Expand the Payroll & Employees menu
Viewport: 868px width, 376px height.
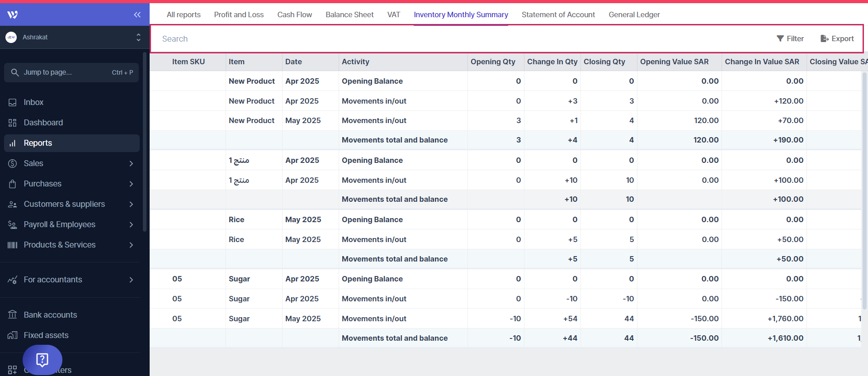point(131,224)
